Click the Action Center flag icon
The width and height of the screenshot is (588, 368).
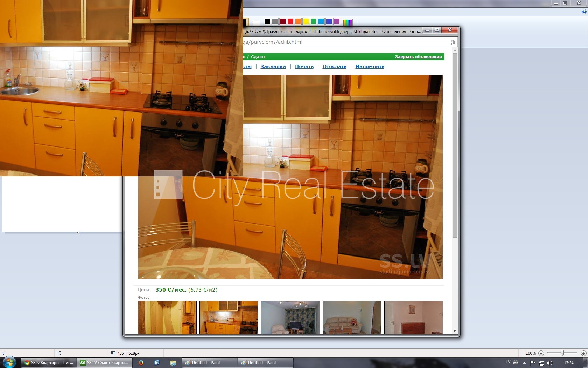point(533,363)
